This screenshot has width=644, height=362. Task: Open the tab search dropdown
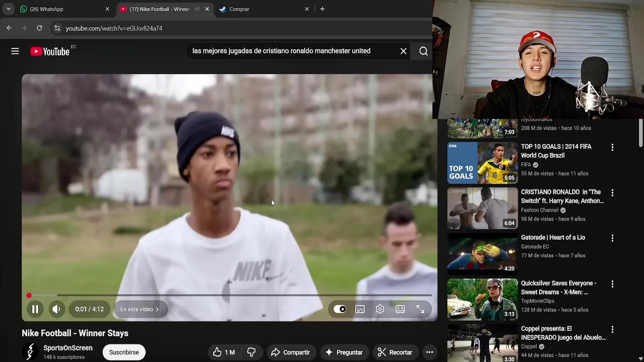(9, 9)
